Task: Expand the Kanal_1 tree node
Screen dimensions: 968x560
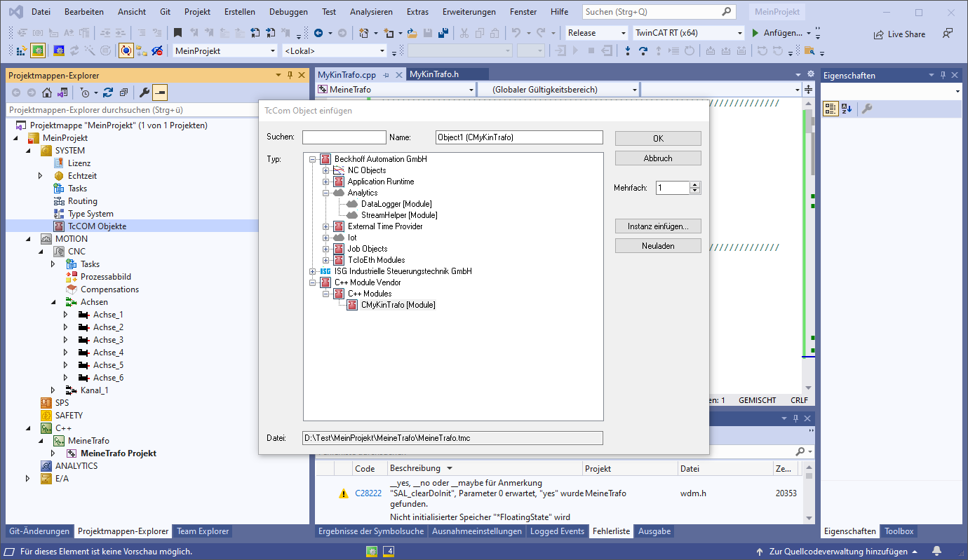Action: 53,390
